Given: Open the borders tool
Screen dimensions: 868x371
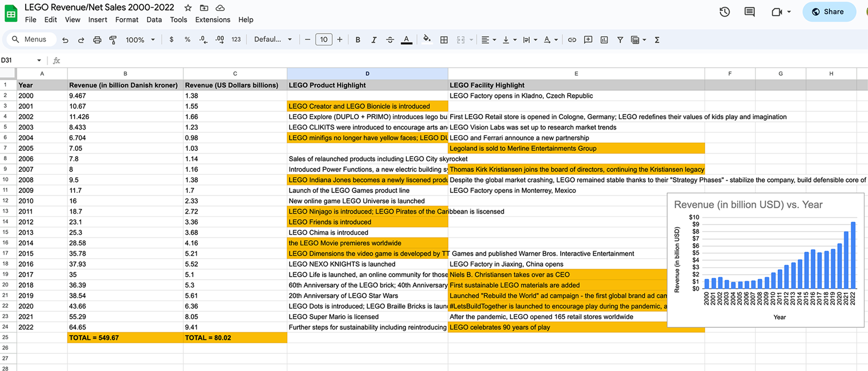Looking at the screenshot, I should click(x=444, y=40).
